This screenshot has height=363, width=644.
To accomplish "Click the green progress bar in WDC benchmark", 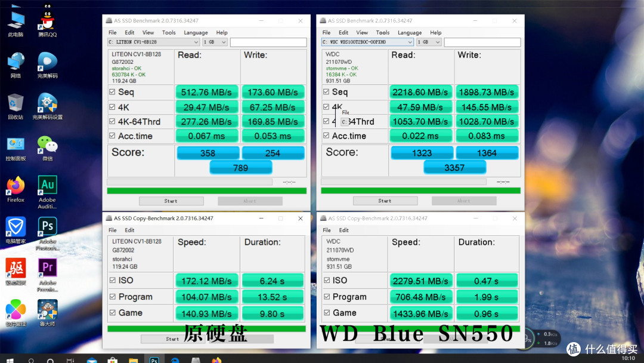I will point(420,190).
